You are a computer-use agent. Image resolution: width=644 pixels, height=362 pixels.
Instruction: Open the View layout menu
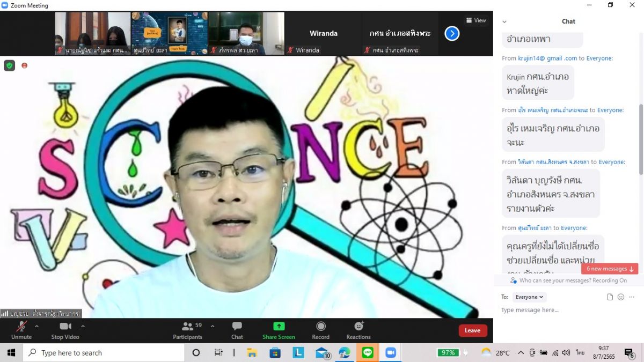click(x=476, y=20)
